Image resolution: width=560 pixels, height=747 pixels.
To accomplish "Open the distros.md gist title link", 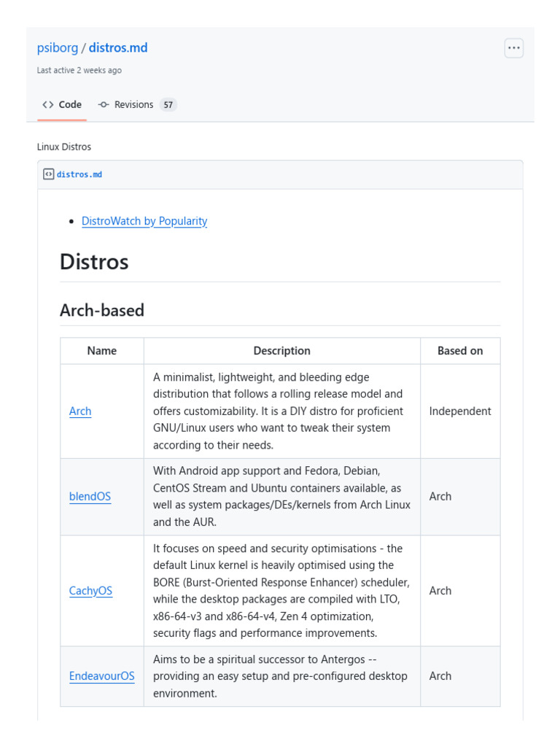I will point(118,48).
